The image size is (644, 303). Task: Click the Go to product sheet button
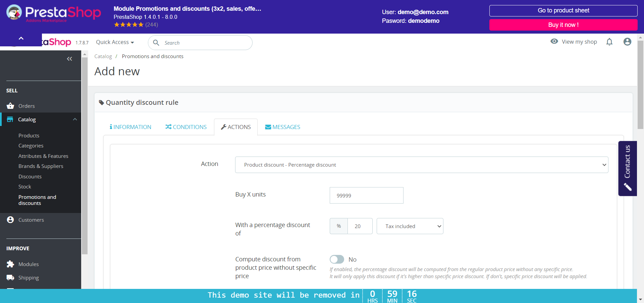[563, 10]
